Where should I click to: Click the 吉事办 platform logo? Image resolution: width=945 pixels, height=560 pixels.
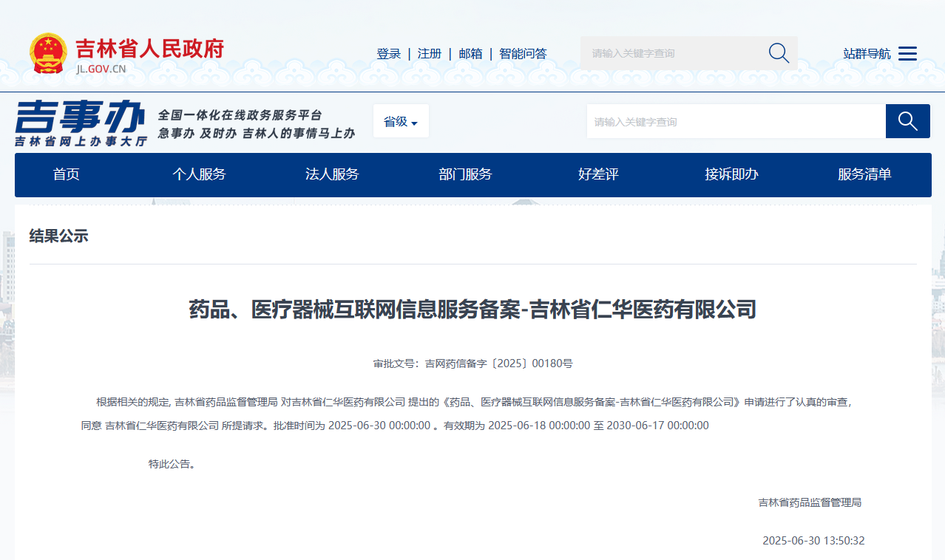[81, 123]
